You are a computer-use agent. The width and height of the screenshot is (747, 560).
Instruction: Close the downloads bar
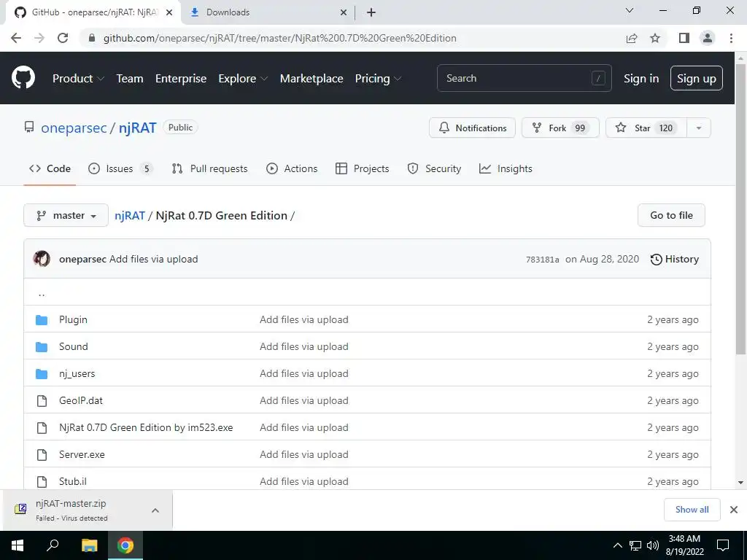tap(734, 510)
